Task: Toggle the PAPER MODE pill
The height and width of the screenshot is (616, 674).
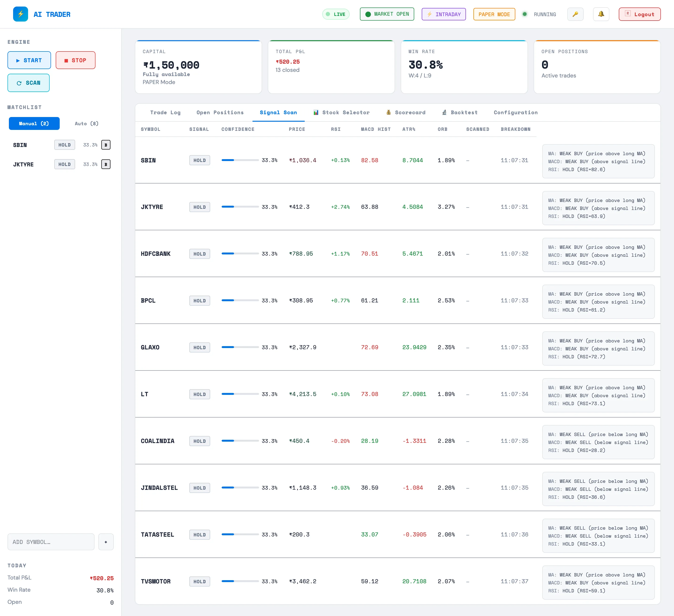Action: click(494, 14)
